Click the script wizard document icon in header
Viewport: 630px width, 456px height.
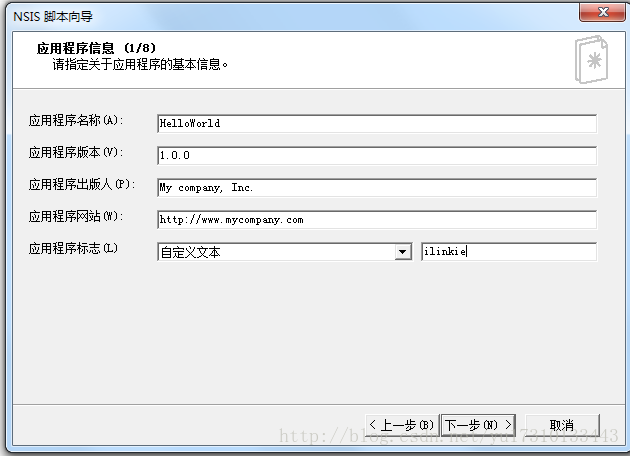(591, 59)
